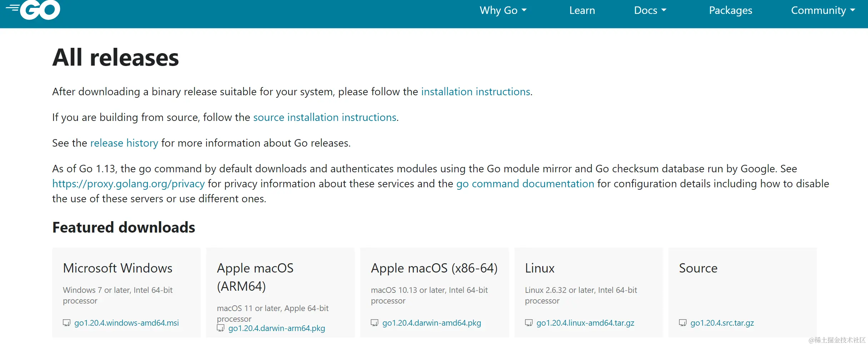Select the Source download card title

698,268
